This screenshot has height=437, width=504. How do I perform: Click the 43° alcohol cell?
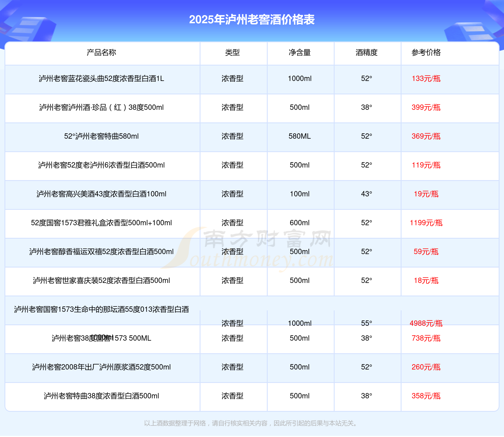tap(367, 194)
